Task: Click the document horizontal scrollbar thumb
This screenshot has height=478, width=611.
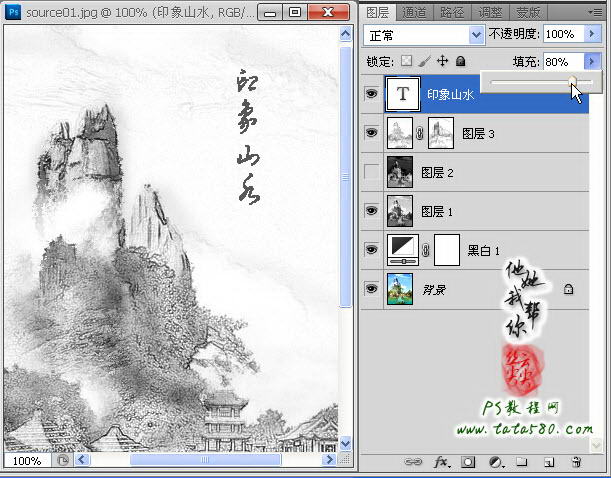Action: [205, 460]
